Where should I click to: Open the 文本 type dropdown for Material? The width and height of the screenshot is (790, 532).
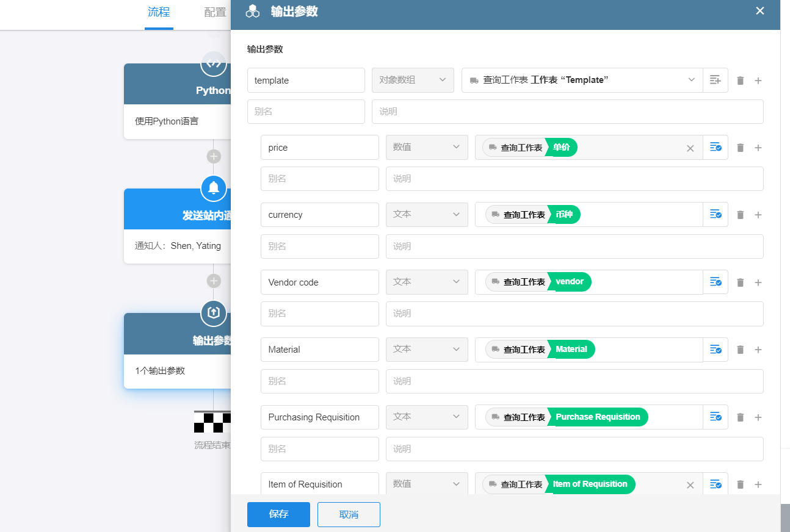pyautogui.click(x=427, y=349)
